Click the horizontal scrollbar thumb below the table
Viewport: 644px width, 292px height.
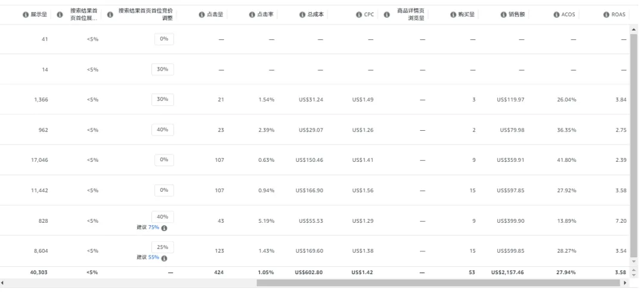point(438,283)
